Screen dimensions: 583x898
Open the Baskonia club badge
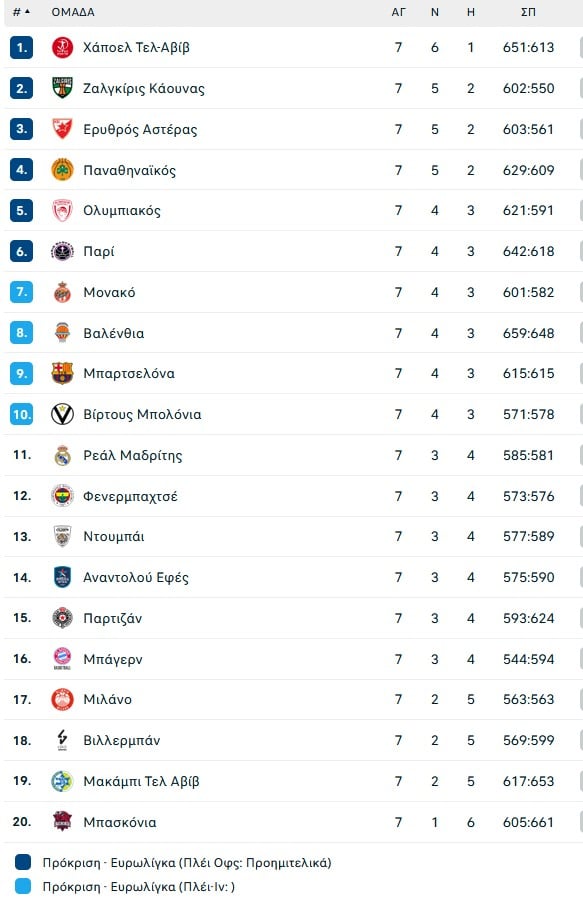pyautogui.click(x=62, y=822)
